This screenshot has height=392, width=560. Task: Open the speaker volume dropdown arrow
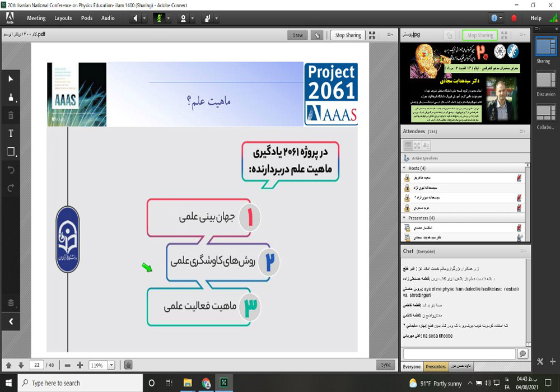[x=145, y=18]
